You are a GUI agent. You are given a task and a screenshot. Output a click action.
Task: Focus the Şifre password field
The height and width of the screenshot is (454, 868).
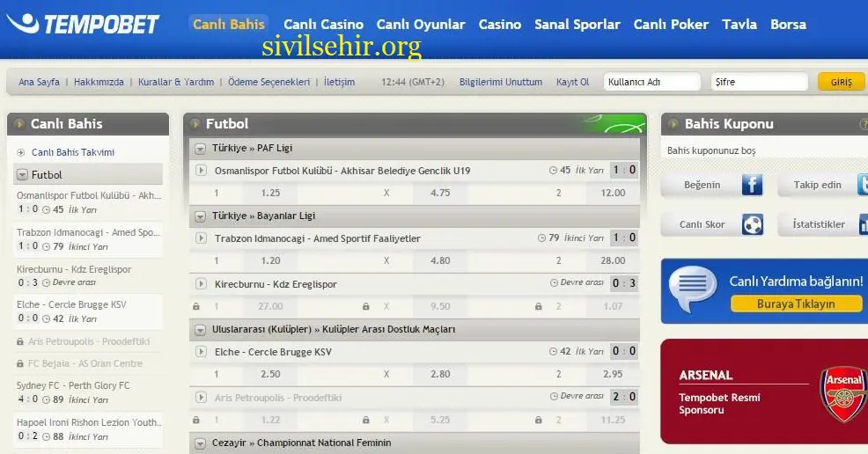coord(759,82)
